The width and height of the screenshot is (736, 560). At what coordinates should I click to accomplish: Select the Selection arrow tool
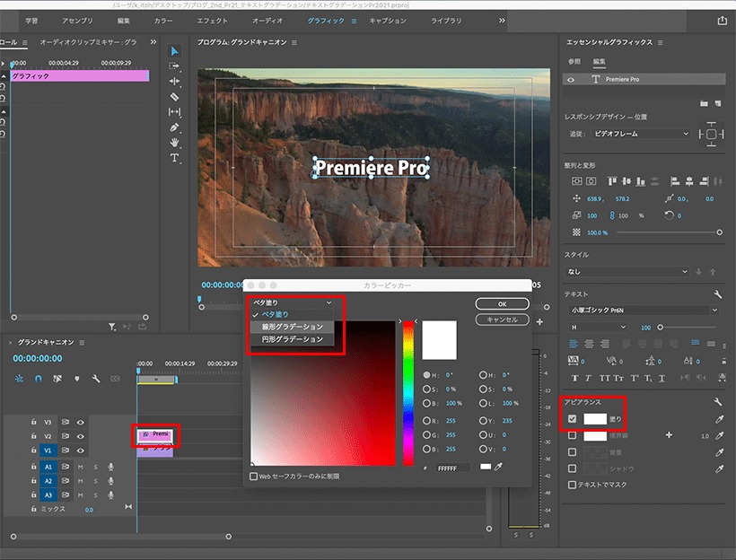pos(174,51)
